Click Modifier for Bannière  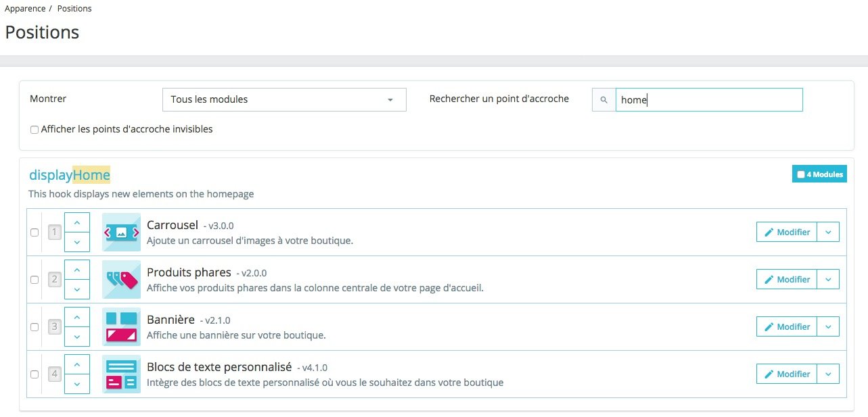point(787,326)
